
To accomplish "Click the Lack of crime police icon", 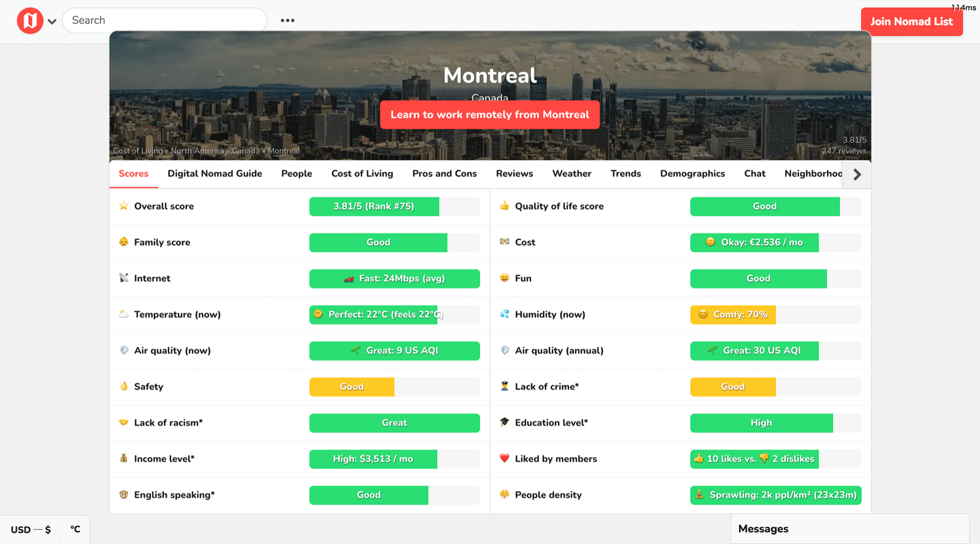I will pos(504,386).
